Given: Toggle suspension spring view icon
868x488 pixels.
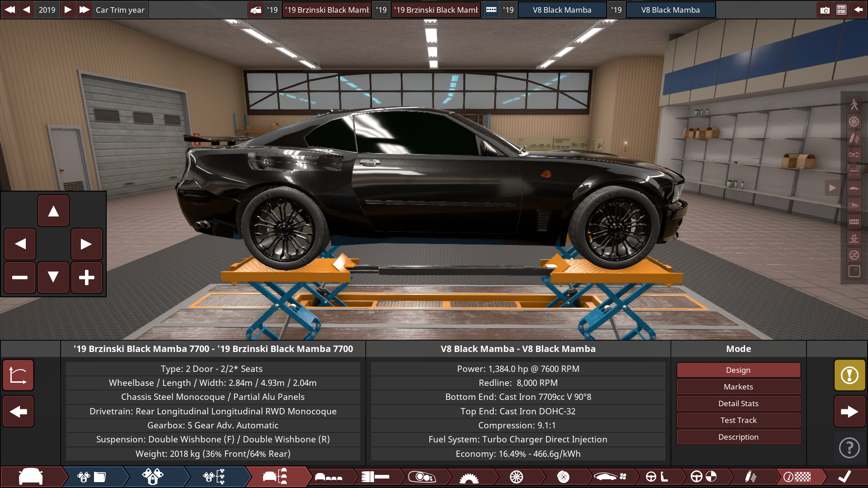Looking at the screenshot, I should click(x=854, y=138).
